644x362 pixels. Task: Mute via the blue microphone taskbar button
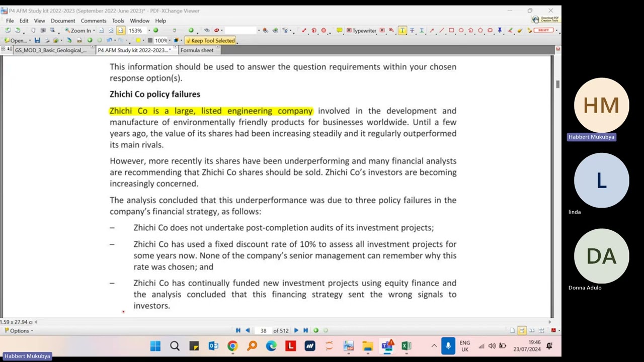[448, 346]
